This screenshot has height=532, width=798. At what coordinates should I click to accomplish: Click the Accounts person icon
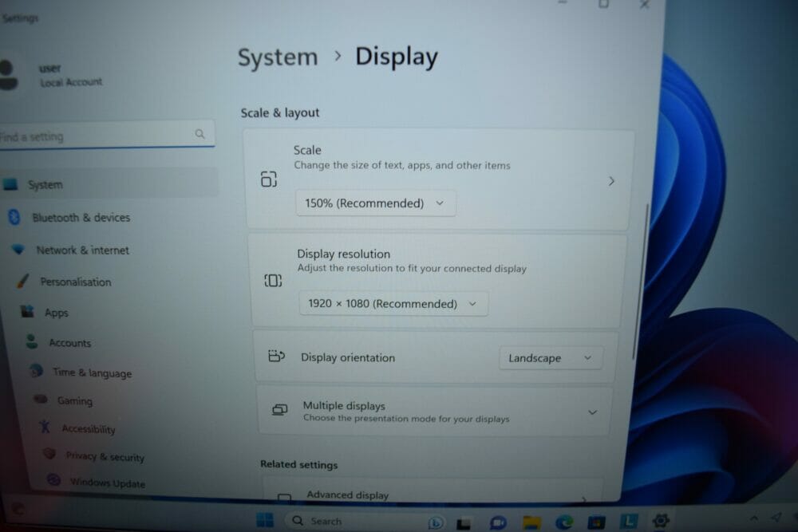[x=32, y=341]
